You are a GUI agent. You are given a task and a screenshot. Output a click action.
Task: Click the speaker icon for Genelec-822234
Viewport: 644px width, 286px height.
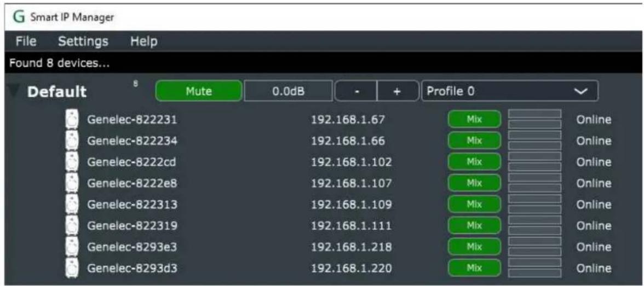click(72, 141)
